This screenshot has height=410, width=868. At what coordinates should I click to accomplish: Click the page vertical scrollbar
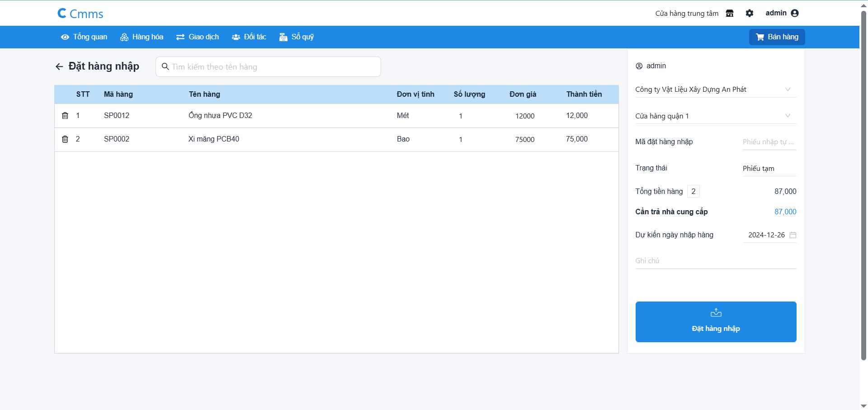(863, 185)
